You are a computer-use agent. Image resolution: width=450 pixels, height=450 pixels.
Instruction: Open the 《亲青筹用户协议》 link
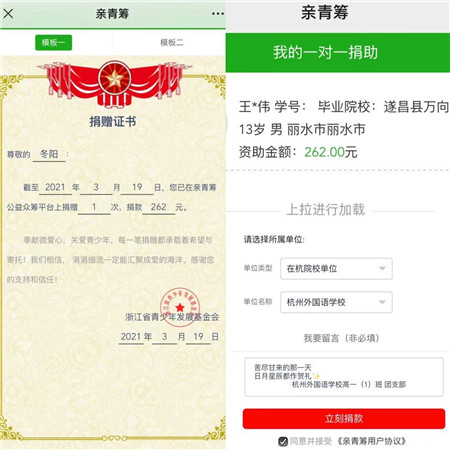tap(371, 442)
